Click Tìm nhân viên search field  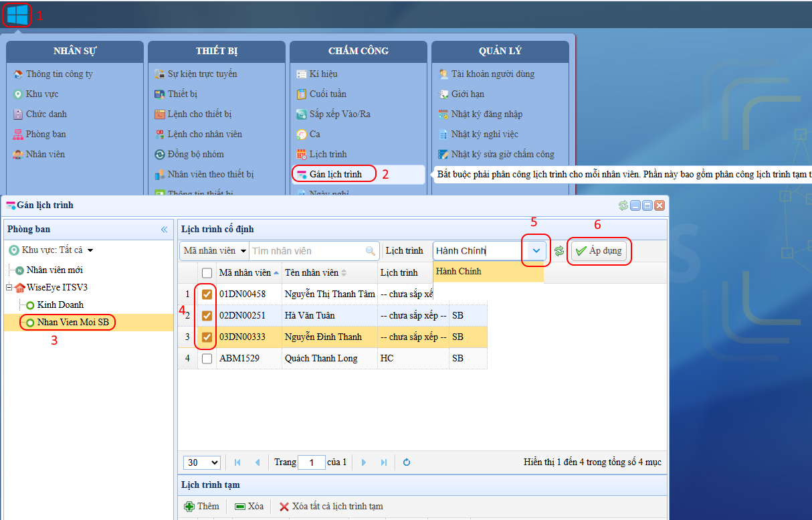307,251
